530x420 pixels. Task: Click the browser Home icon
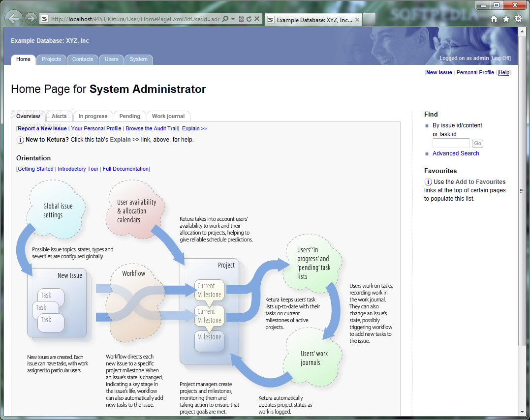point(494,19)
